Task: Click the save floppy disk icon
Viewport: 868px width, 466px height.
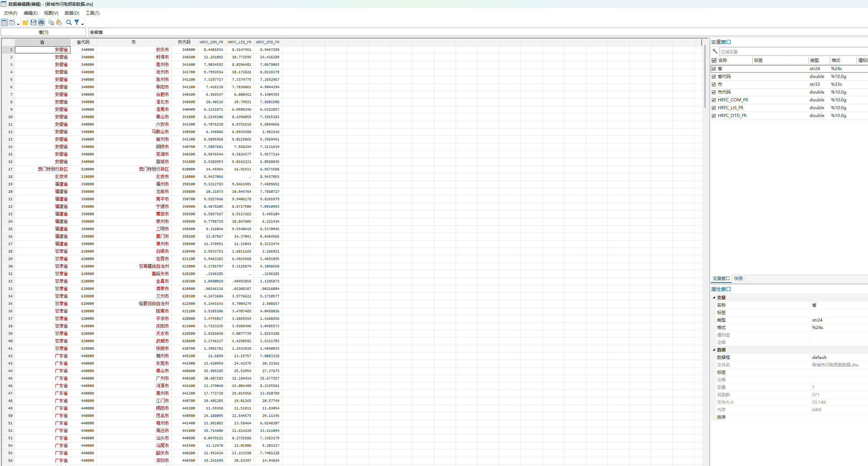Action: (x=33, y=22)
